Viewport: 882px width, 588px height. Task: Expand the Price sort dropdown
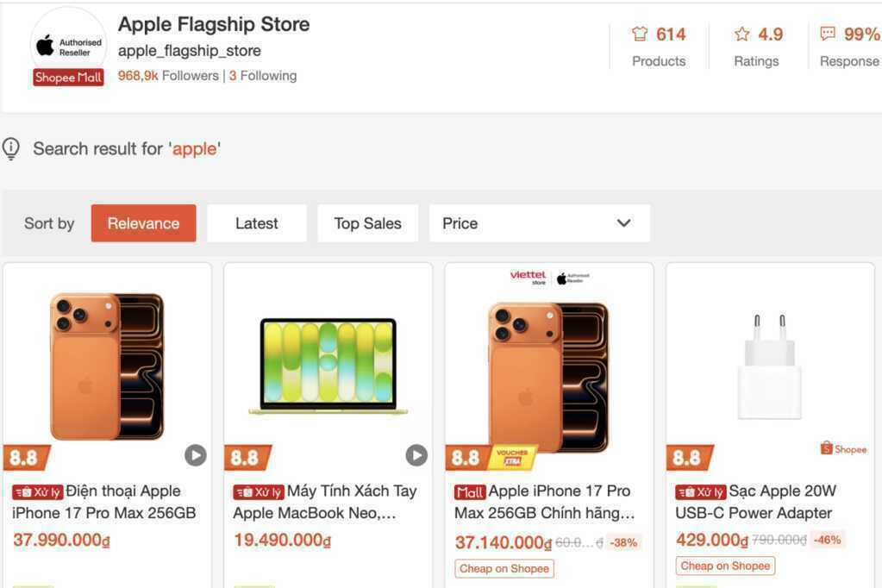pyautogui.click(x=540, y=223)
